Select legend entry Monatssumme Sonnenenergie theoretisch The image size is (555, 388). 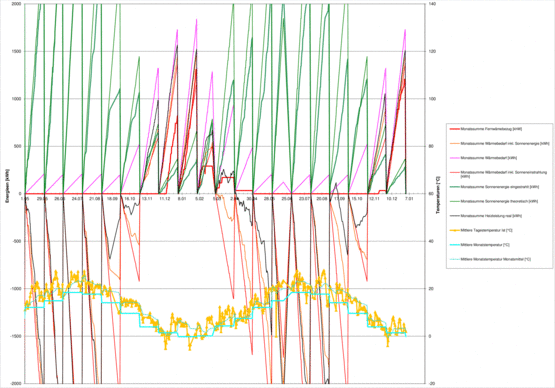[493, 201]
